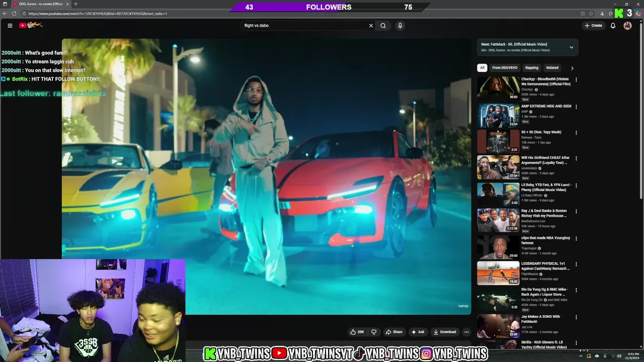Download the video
The width and height of the screenshot is (644, 362).
tap(445, 332)
